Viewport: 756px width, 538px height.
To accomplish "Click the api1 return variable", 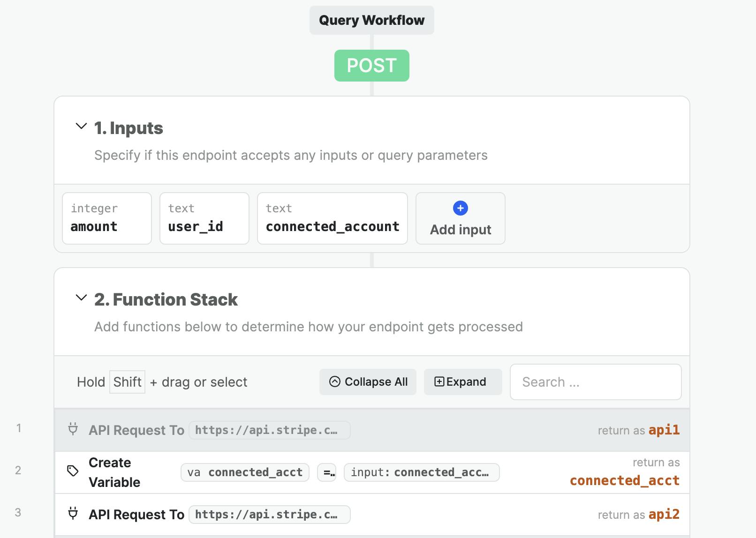I will (664, 430).
